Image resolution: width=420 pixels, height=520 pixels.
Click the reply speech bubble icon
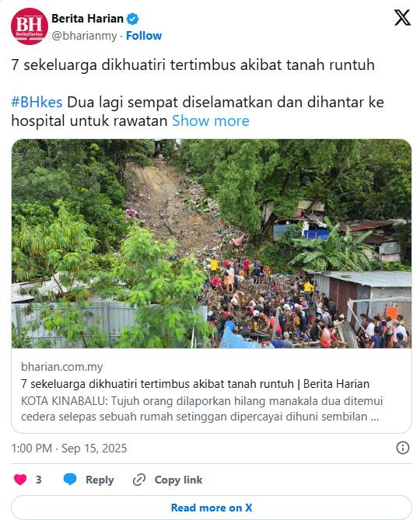tap(70, 480)
